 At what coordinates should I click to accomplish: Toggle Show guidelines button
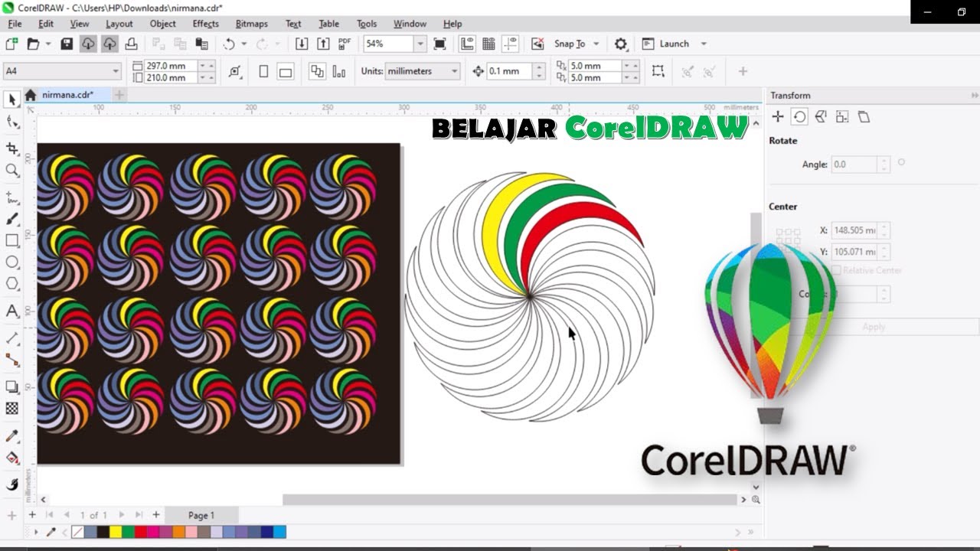click(x=510, y=44)
